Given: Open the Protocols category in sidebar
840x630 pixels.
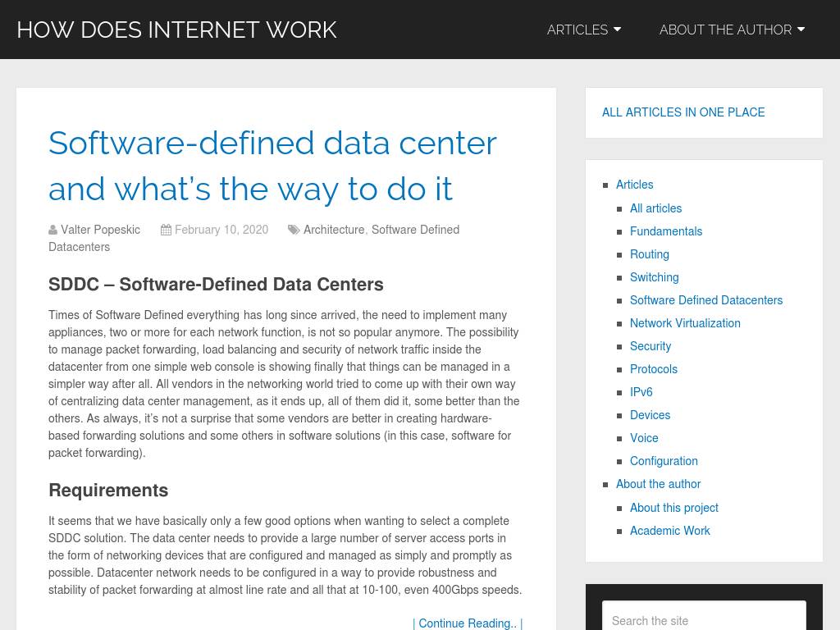Looking at the screenshot, I should click(654, 370).
